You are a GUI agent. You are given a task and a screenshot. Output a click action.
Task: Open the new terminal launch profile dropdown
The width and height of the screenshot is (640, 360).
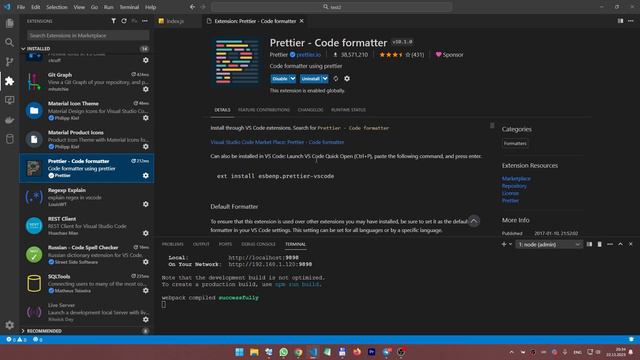511,244
